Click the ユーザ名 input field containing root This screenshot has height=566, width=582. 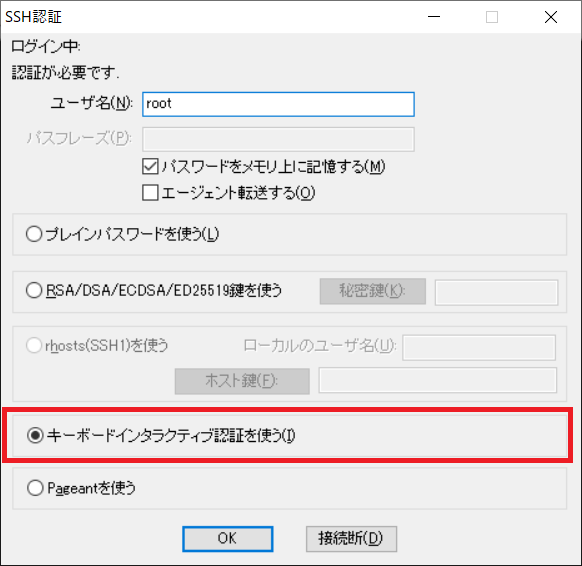tap(278, 104)
